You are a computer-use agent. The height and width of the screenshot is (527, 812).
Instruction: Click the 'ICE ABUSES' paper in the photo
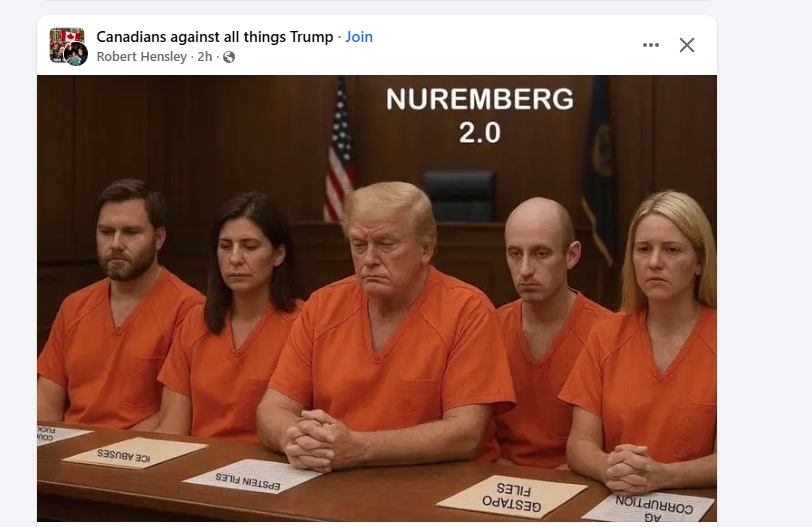click(135, 453)
